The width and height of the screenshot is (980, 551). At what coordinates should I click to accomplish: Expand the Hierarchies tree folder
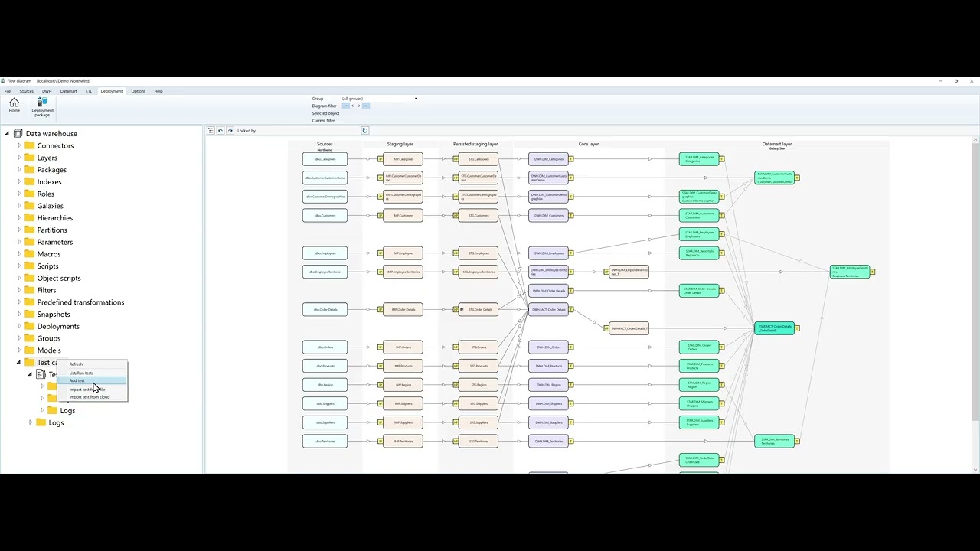[x=19, y=218]
